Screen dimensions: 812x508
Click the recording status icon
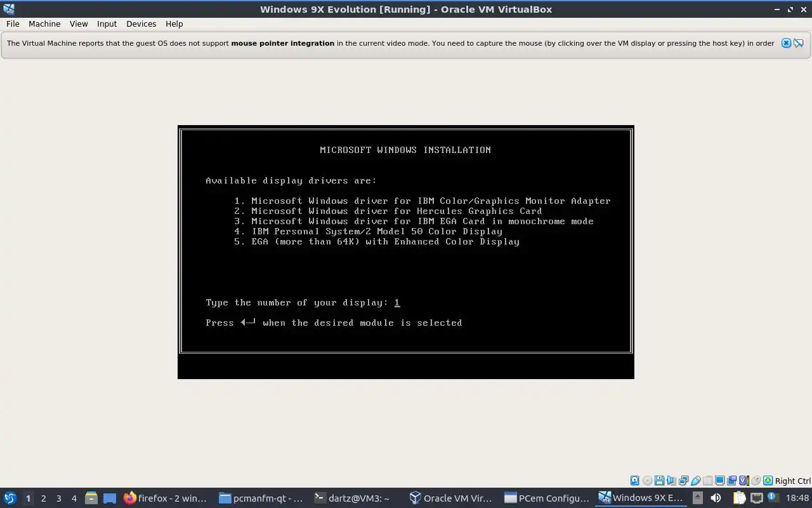pos(731,481)
